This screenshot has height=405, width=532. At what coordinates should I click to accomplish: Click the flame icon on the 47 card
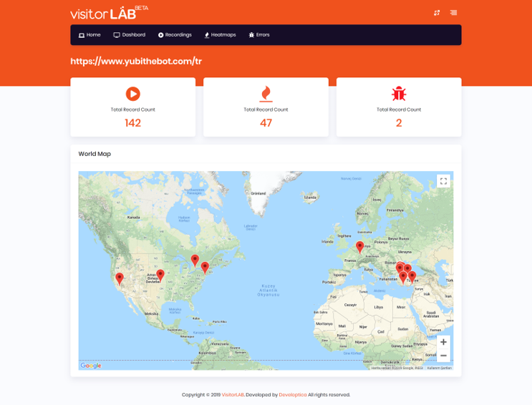(266, 94)
